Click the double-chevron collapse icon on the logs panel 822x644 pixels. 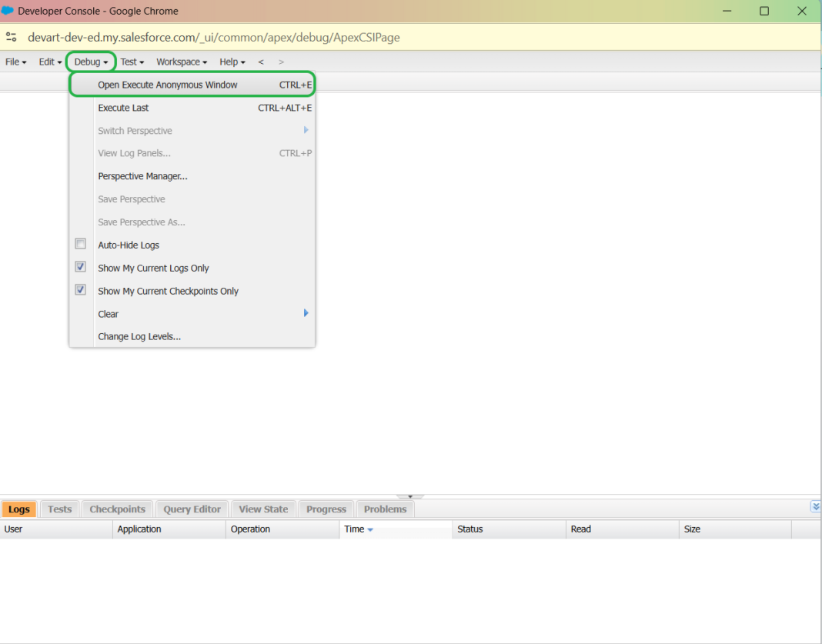[x=815, y=506]
